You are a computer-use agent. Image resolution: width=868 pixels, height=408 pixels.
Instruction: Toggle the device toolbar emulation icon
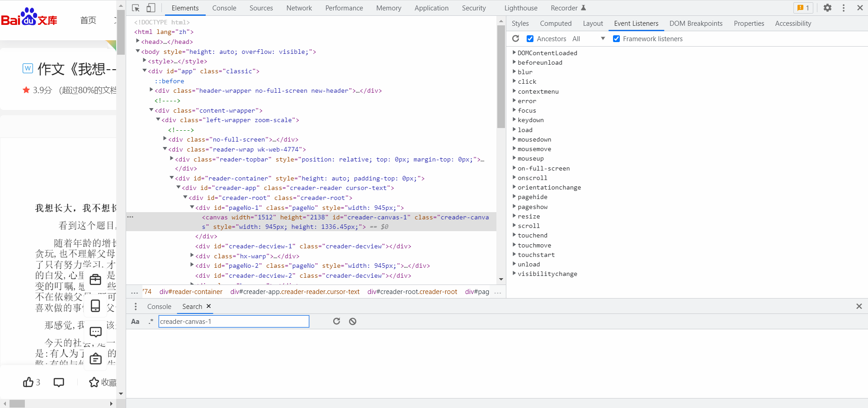[x=151, y=8]
